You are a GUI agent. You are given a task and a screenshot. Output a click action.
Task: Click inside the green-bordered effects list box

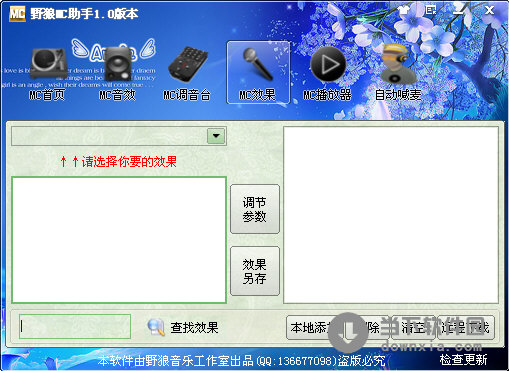coord(119,240)
